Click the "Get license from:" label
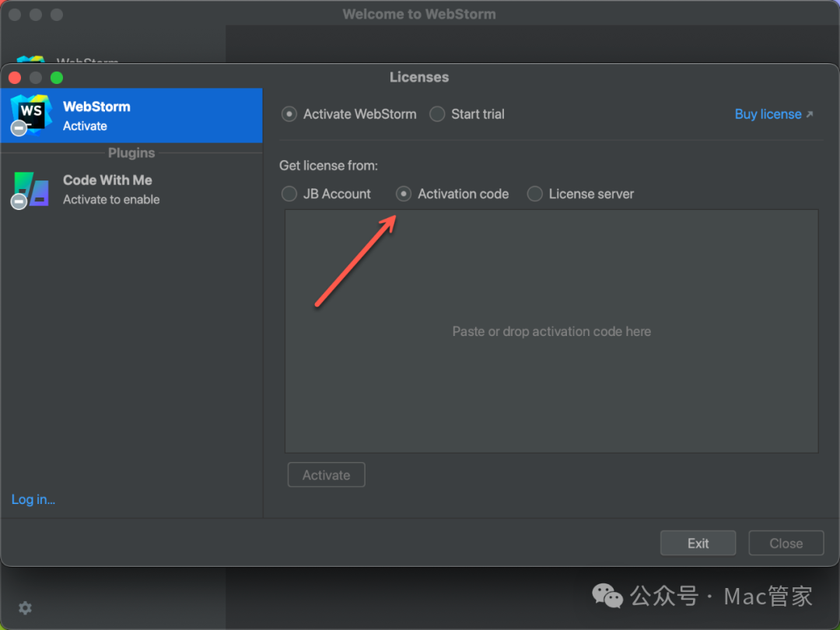 [328, 166]
